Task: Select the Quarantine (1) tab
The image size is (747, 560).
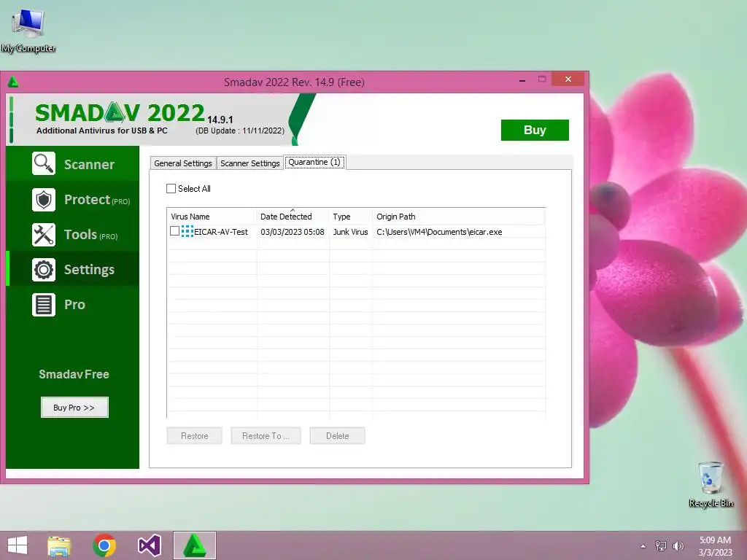Action: coord(314,163)
